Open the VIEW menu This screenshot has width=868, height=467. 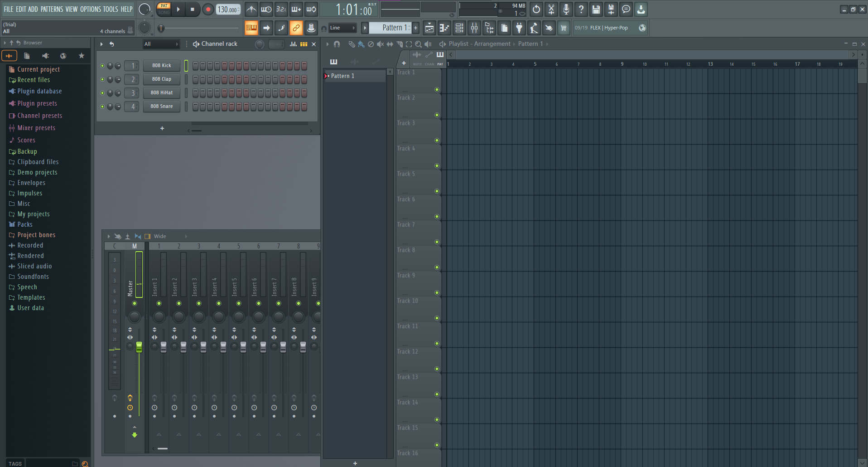click(x=72, y=9)
